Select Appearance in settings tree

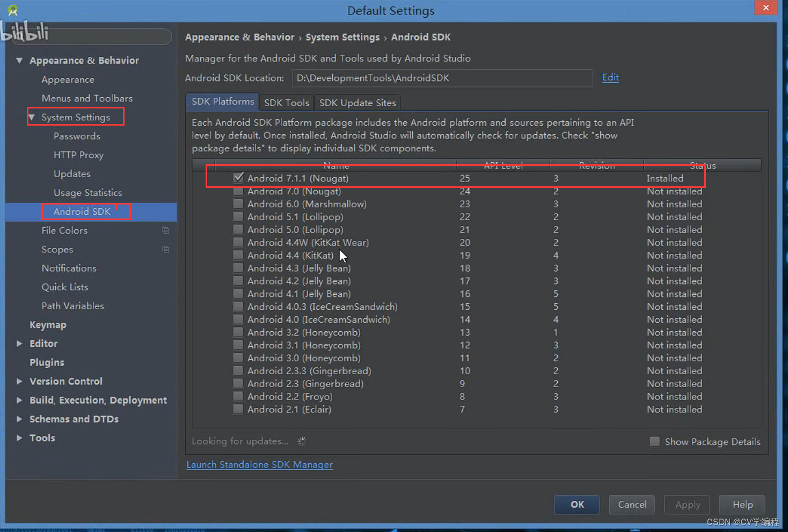click(x=68, y=79)
